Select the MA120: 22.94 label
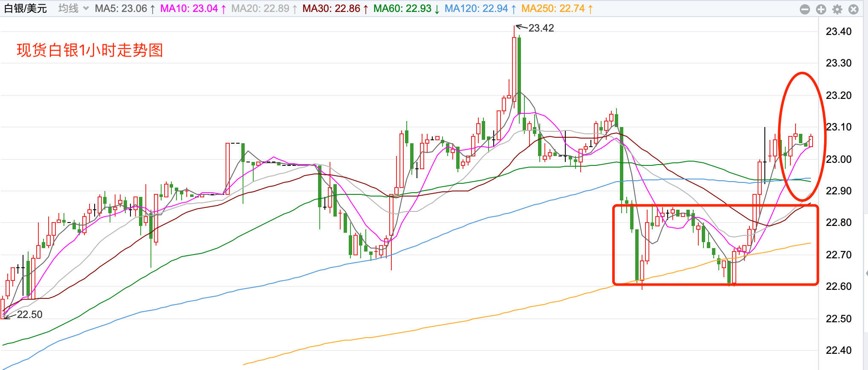Viewport: 868px width, 370px height. pos(480,9)
